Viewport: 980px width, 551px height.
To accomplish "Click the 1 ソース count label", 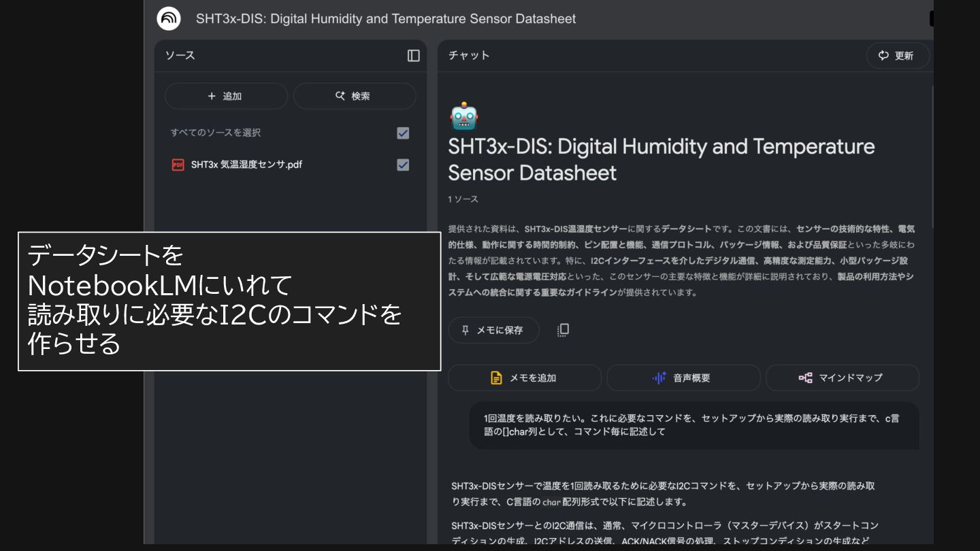I will click(x=463, y=199).
